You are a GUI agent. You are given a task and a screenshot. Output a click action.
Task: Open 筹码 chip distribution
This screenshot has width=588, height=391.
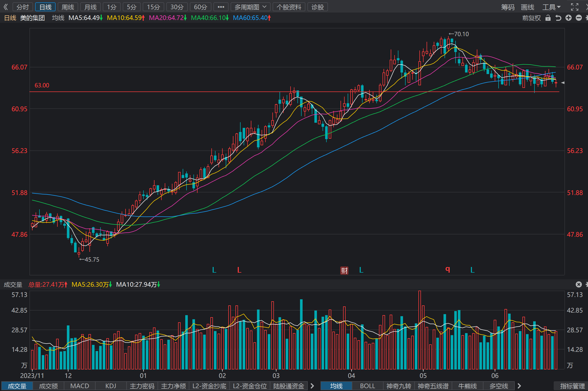coord(508,7)
